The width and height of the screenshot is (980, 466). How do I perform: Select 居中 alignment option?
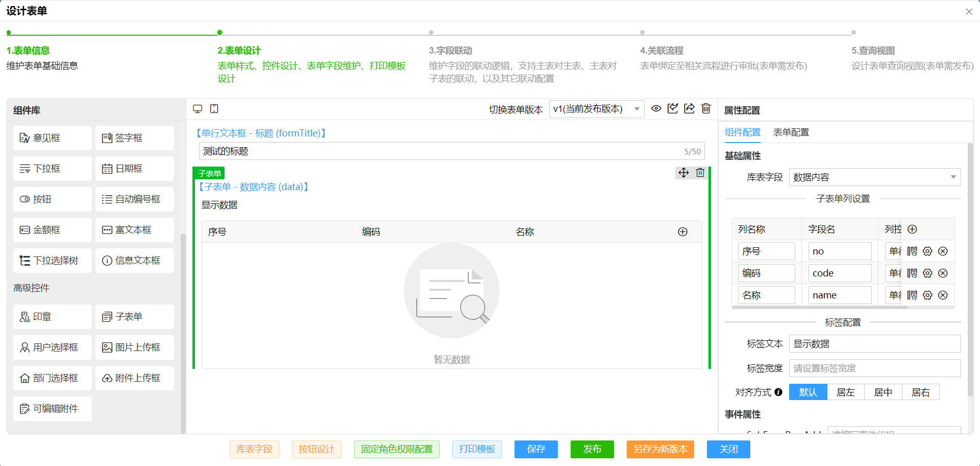pyautogui.click(x=883, y=392)
